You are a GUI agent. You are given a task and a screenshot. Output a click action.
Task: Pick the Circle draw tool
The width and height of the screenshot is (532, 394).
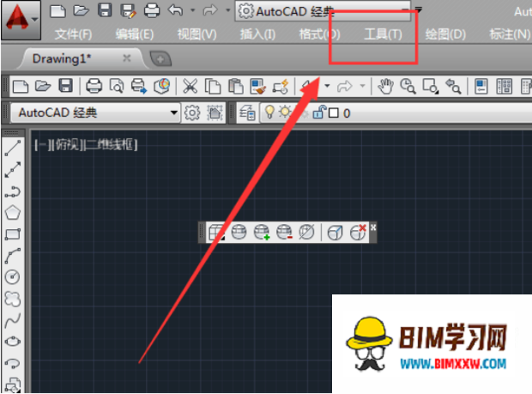click(13, 277)
